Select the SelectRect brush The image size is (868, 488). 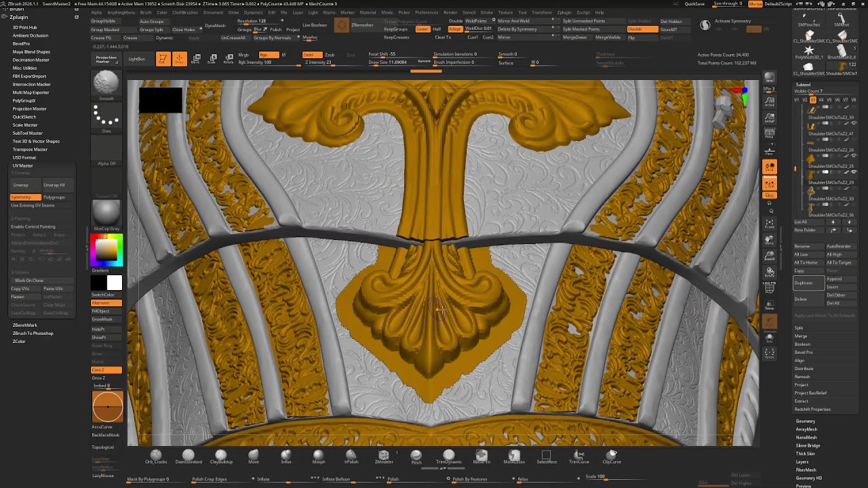point(547,456)
